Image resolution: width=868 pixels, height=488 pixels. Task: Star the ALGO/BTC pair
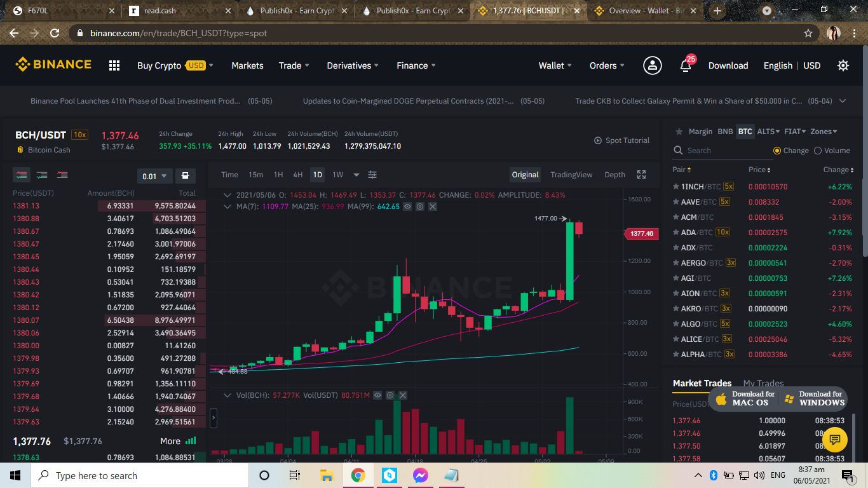pos(676,324)
